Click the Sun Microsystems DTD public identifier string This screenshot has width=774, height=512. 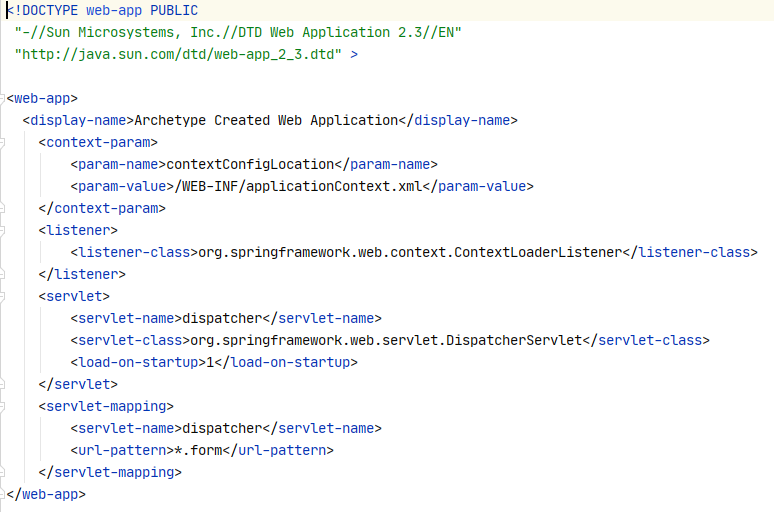tap(238, 33)
